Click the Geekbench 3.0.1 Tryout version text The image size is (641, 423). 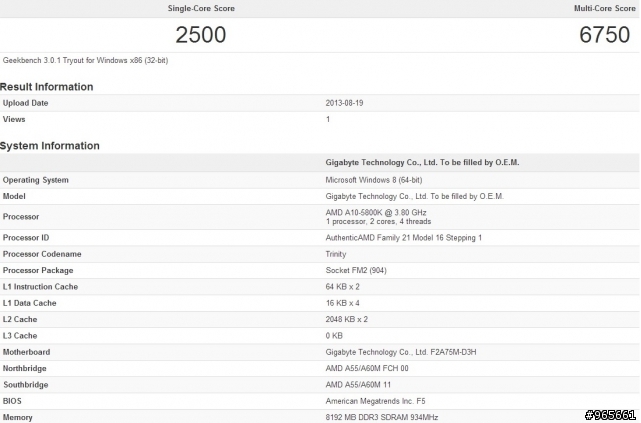point(85,60)
